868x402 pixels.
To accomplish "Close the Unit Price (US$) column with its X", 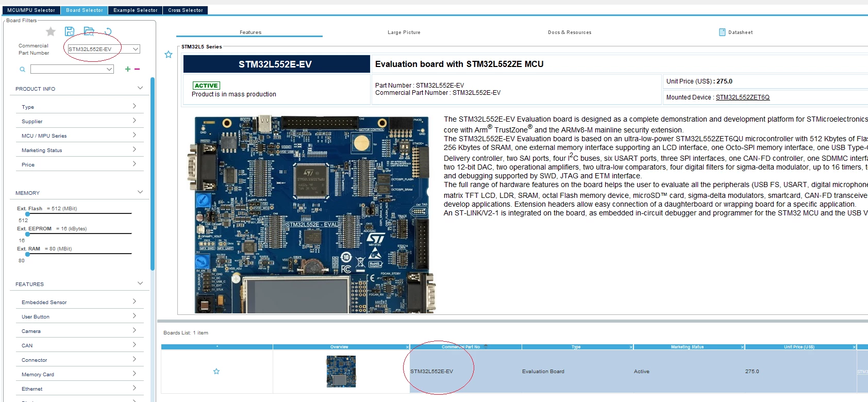I will [x=854, y=347].
